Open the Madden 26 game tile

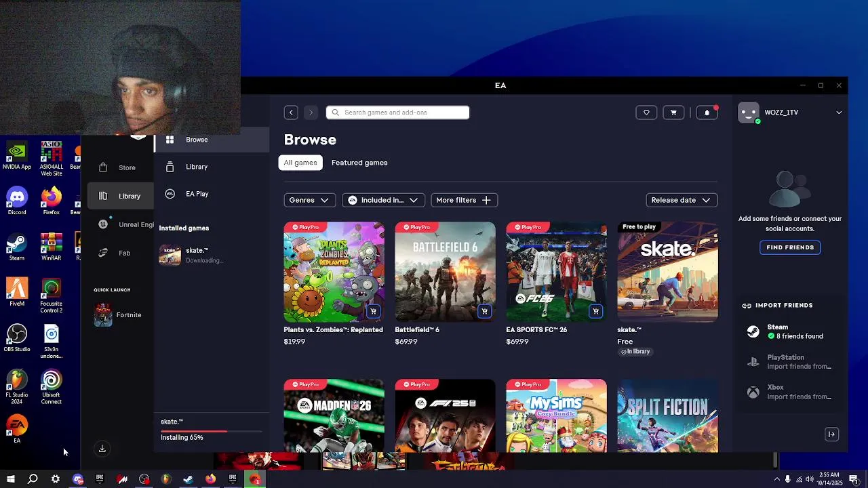[334, 415]
